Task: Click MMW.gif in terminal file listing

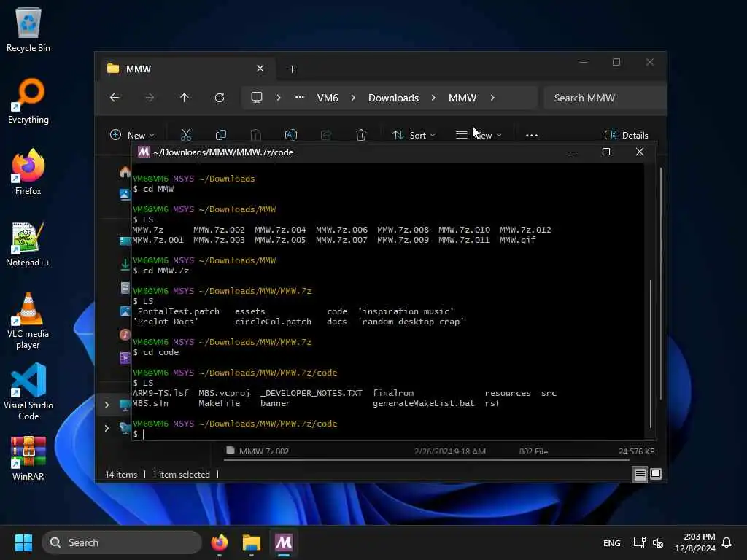Action: point(518,240)
